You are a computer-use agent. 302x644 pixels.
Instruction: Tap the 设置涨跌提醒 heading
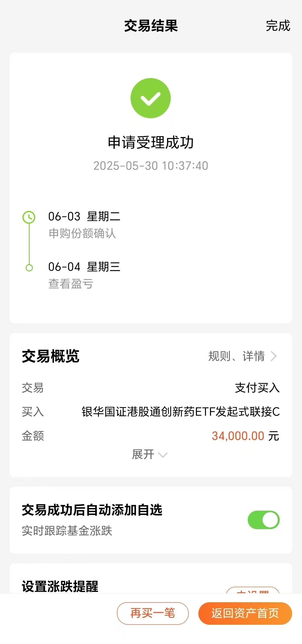[x=60, y=586]
